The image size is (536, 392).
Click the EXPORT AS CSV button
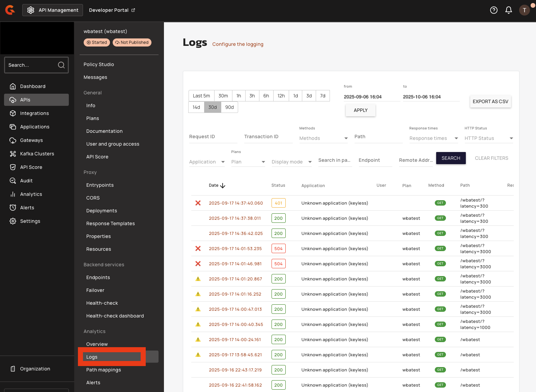[490, 101]
